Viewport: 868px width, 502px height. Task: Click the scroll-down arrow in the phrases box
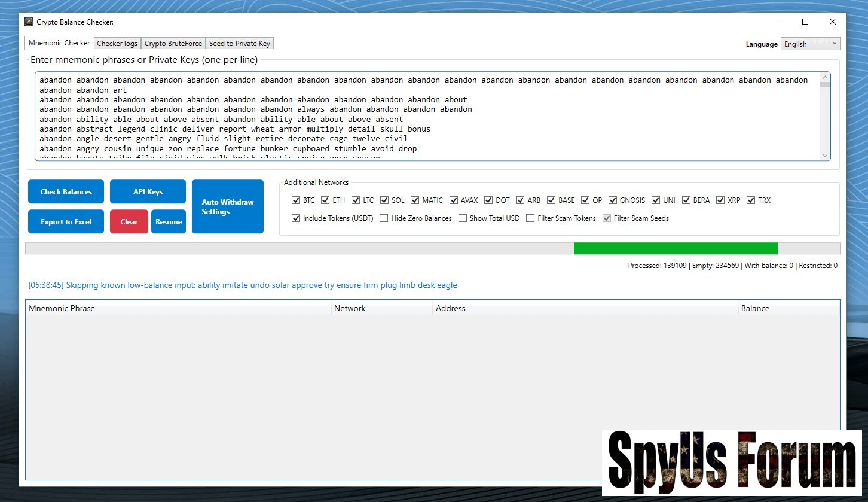click(826, 156)
